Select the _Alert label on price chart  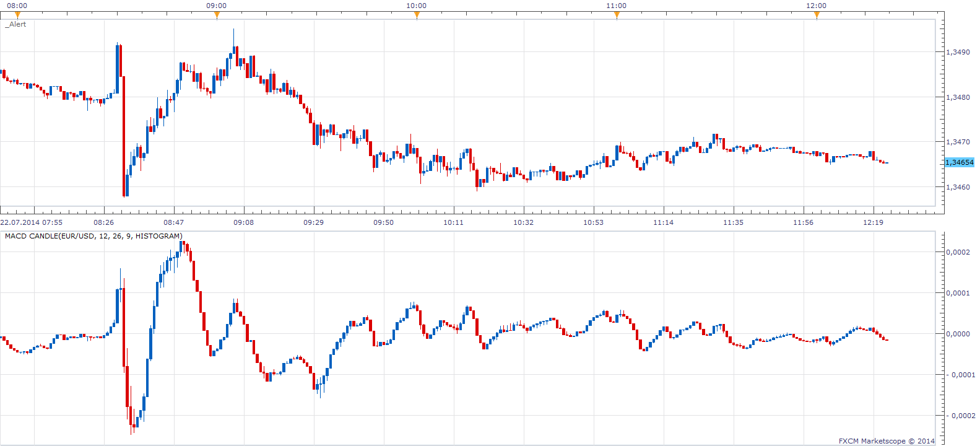(15, 24)
